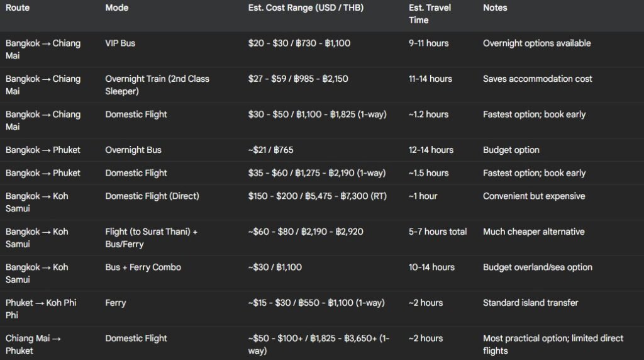Image resolution: width=644 pixels, height=360 pixels.
Task: Select the VIP Bus mode cell
Action: pyautogui.click(x=120, y=43)
